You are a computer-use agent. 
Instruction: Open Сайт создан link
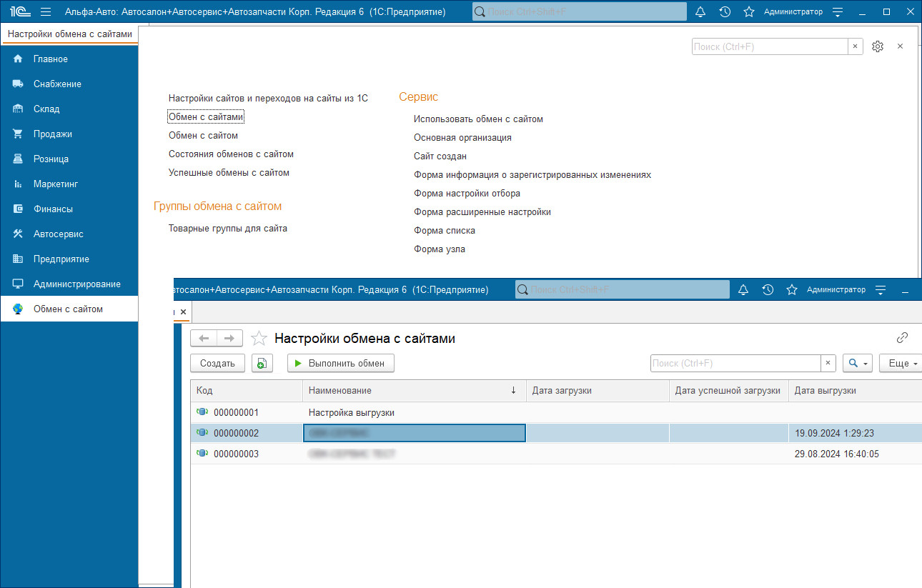pyautogui.click(x=440, y=156)
